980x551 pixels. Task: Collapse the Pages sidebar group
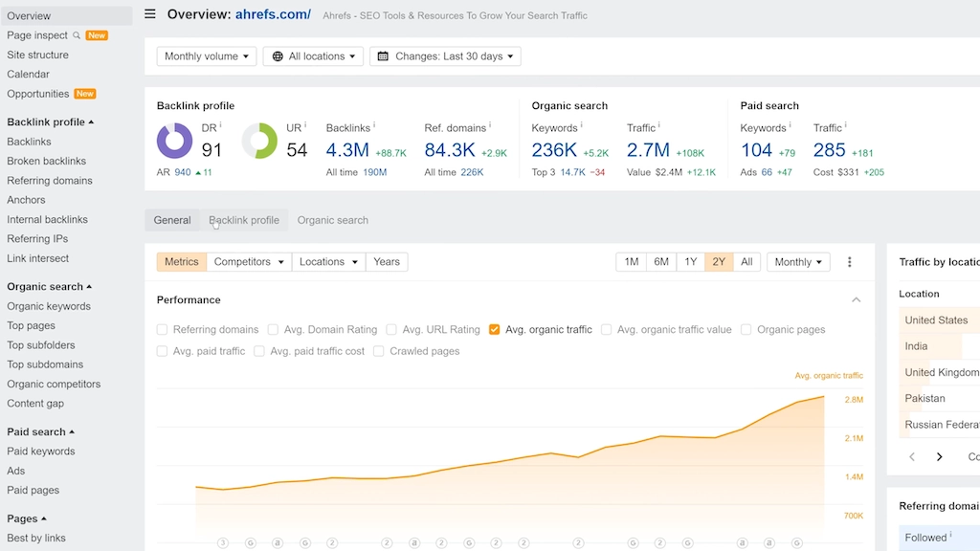point(27,518)
